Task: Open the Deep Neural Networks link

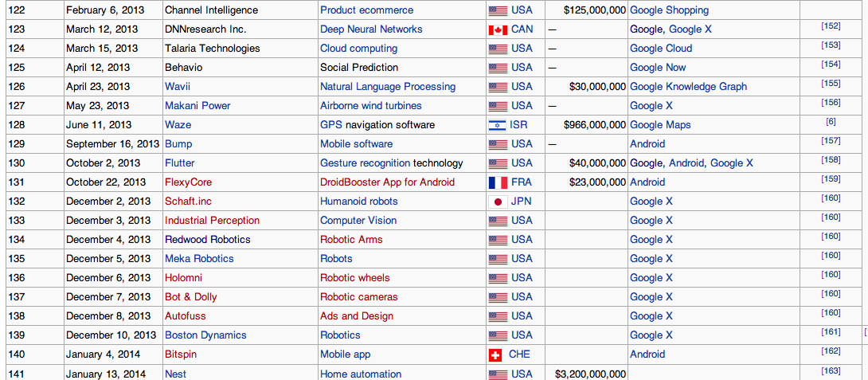Action: click(x=371, y=29)
